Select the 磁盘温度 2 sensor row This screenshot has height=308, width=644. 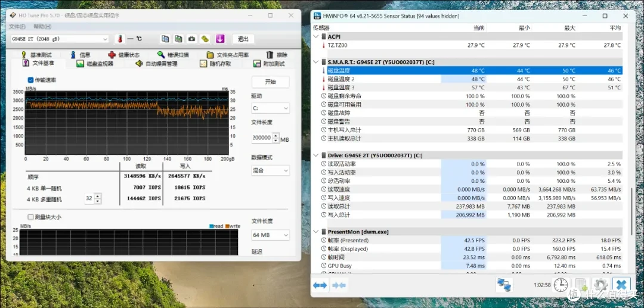pos(472,79)
